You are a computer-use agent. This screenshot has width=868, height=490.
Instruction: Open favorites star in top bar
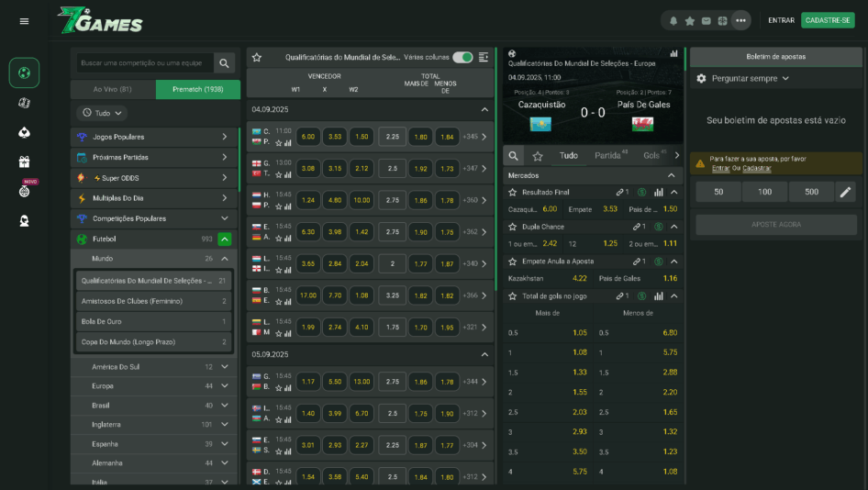coord(690,21)
